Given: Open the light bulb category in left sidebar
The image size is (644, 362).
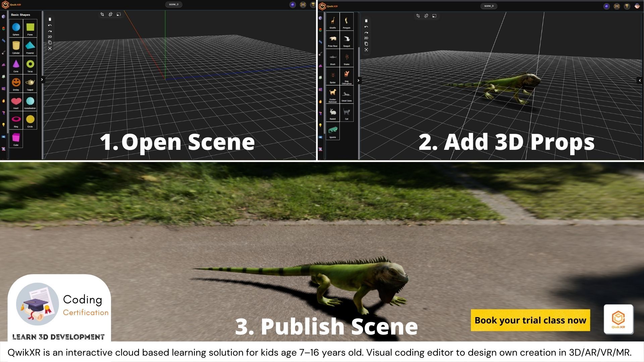Looking at the screenshot, I should [x=3, y=125].
